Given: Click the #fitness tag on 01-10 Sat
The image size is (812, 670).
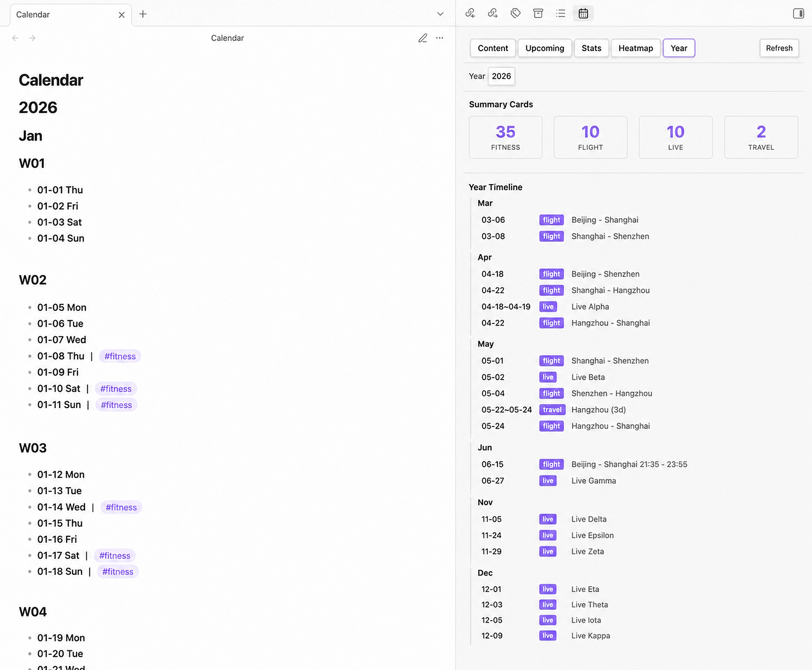Looking at the screenshot, I should [x=116, y=389].
